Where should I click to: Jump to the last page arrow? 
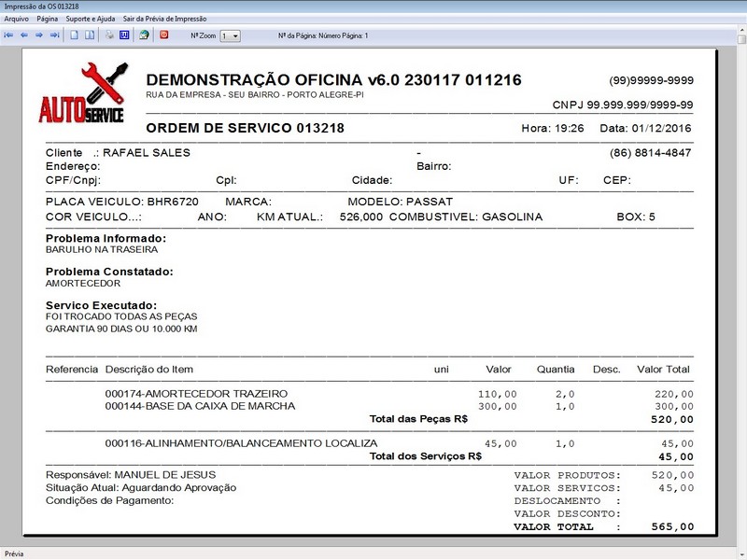pos(55,35)
